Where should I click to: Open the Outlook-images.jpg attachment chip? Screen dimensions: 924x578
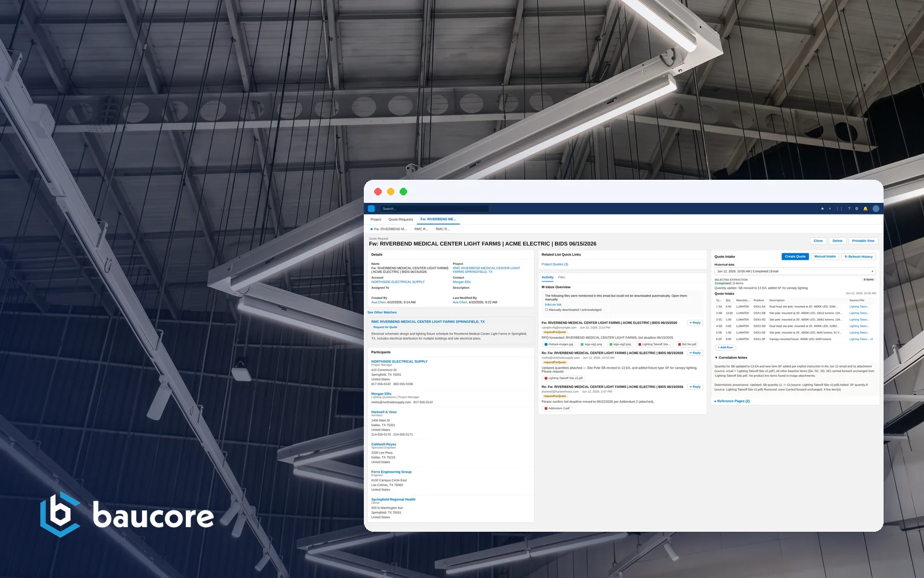559,344
